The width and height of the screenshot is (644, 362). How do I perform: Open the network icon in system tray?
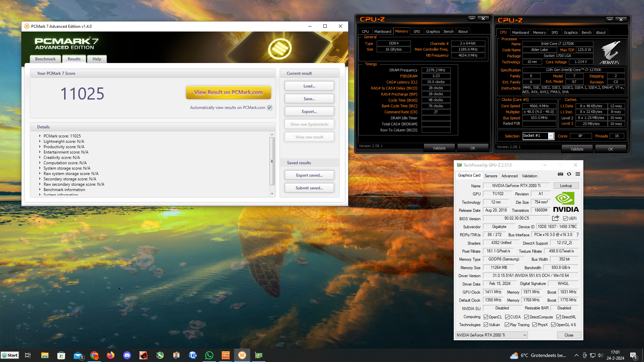593,355
